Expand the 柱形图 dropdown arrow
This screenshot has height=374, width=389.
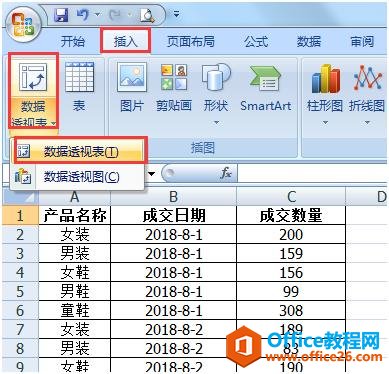(x=325, y=123)
